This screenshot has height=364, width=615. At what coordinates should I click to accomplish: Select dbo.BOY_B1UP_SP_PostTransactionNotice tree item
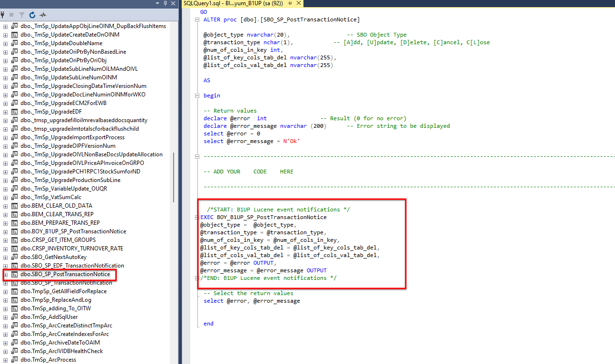tap(73, 231)
